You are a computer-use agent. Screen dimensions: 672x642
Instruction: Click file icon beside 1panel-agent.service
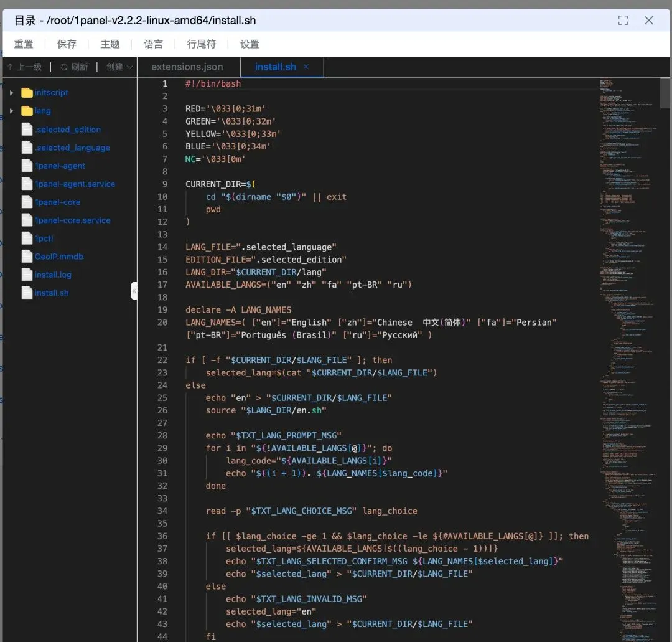coord(27,184)
